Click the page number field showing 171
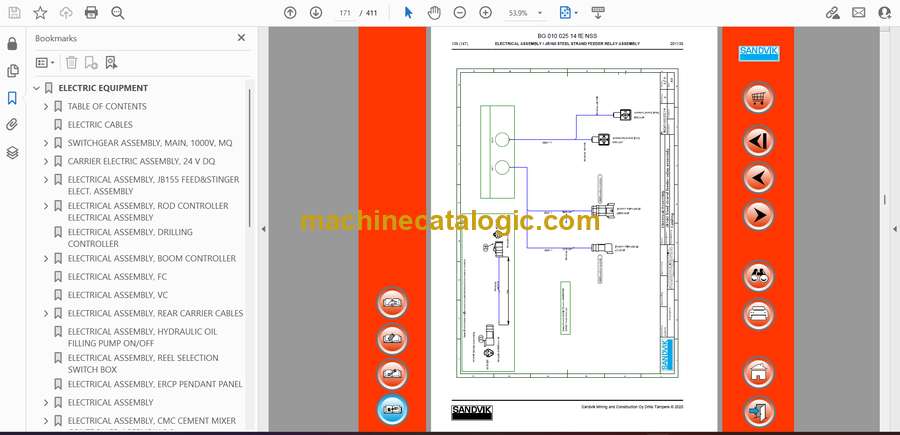The image size is (900, 435). [x=345, y=13]
